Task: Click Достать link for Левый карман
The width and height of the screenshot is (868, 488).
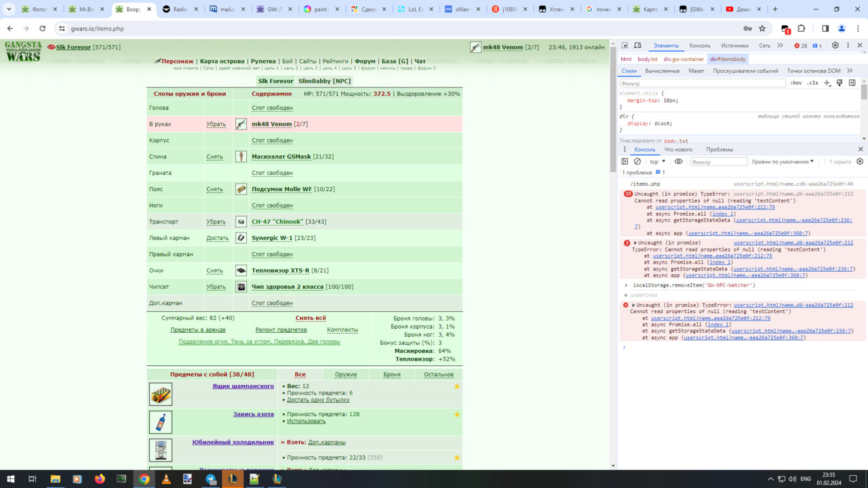Action: pos(216,238)
